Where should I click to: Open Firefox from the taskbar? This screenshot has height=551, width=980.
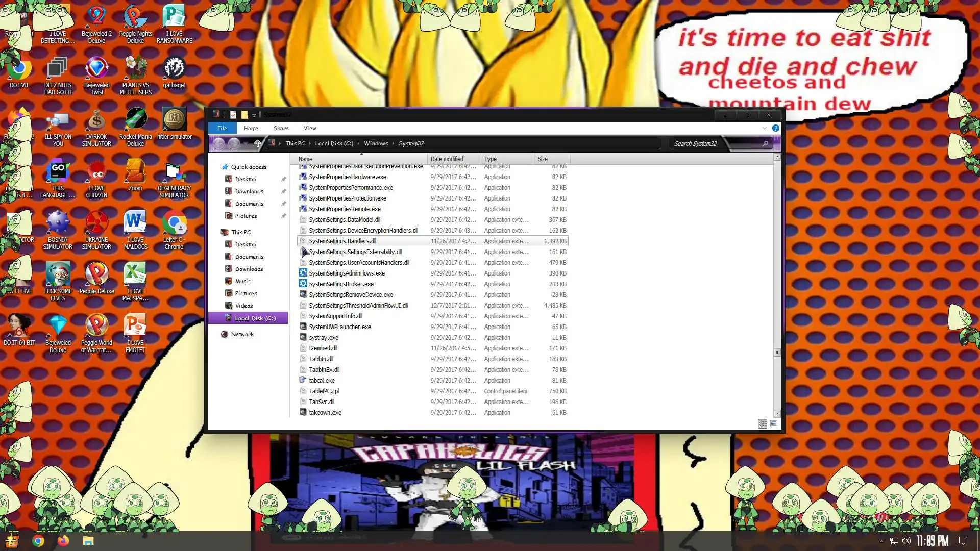point(63,541)
